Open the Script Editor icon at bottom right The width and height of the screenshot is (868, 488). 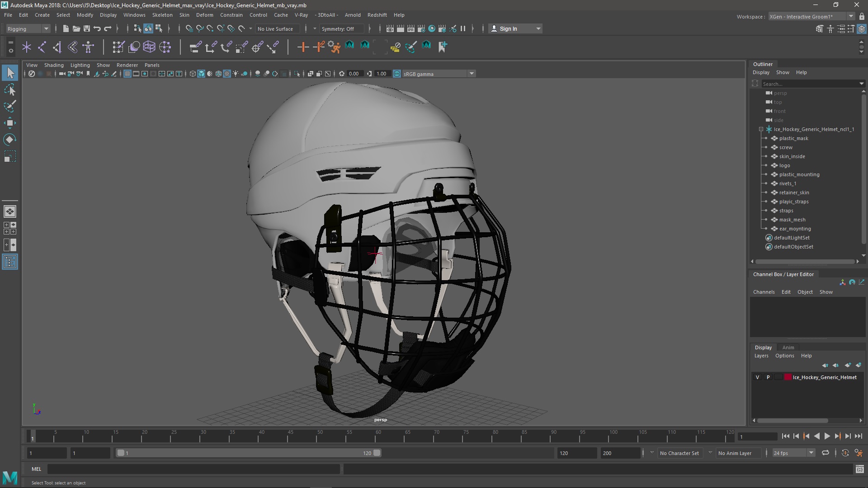(860, 469)
